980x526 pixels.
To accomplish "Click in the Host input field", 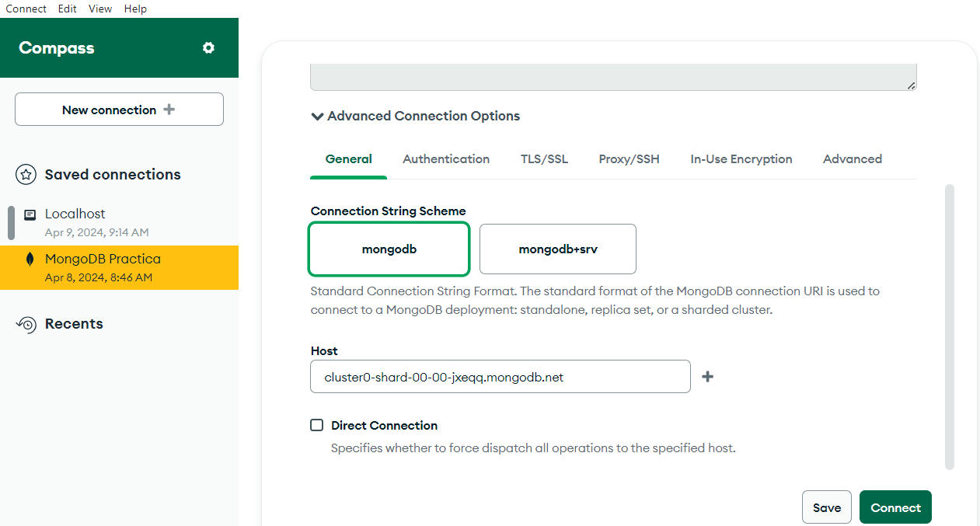I will (500, 377).
